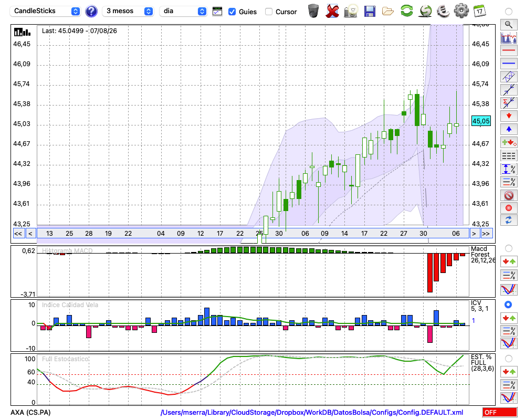Click the blue floppy disk save icon
525x420 pixels.
pyautogui.click(x=370, y=12)
